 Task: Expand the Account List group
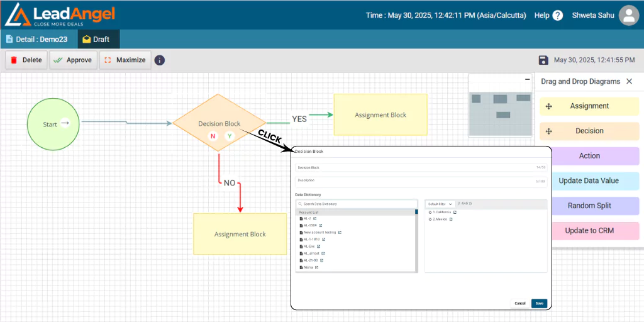tap(308, 212)
